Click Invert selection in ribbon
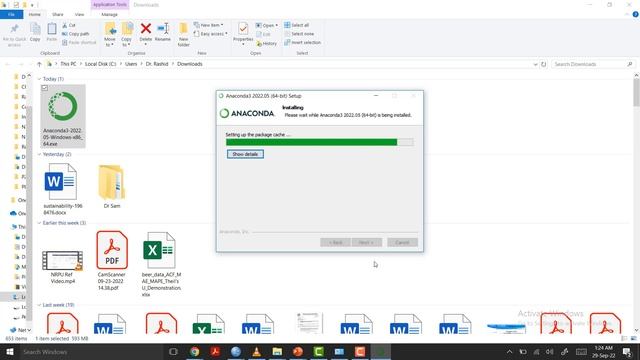Image resolution: width=640 pixels, height=360 pixels. [302, 42]
